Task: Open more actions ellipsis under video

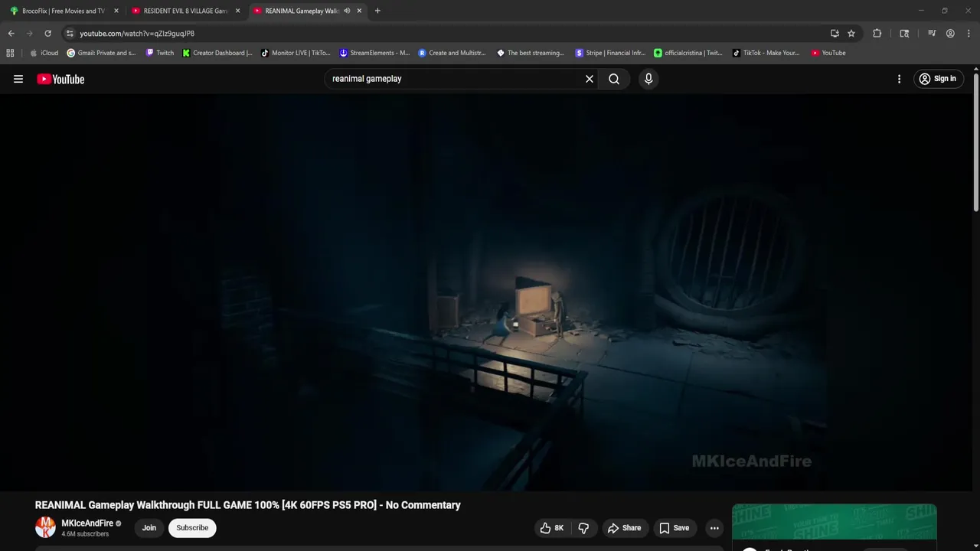Action: [x=714, y=528]
